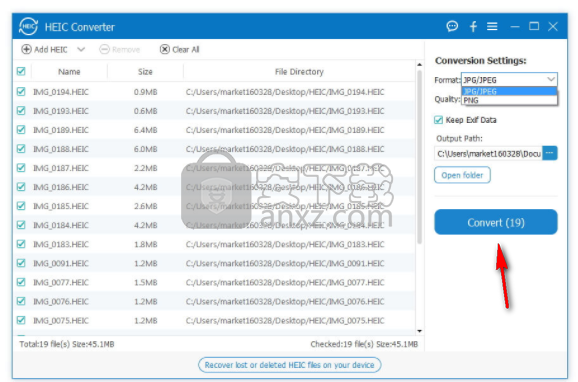This screenshot has width=578, height=382.
Task: Click the Convert (19) button
Action: [x=496, y=222]
